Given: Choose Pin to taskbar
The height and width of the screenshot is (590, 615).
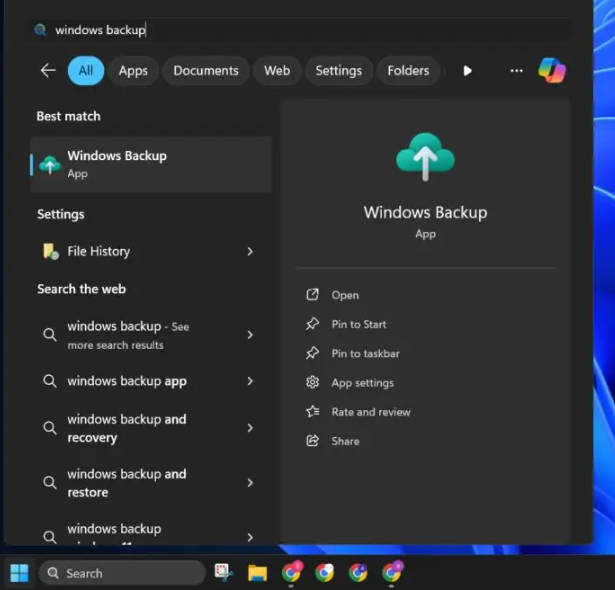Looking at the screenshot, I should 366,353.
